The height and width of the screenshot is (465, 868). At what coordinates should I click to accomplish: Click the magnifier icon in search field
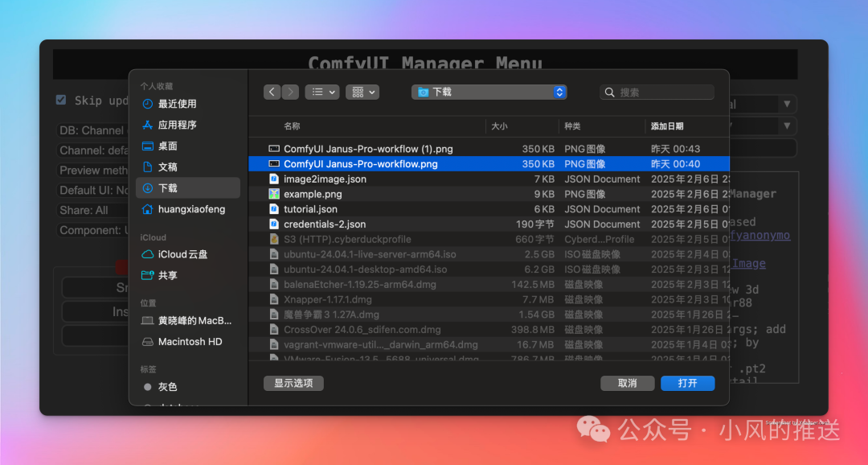[x=609, y=92]
